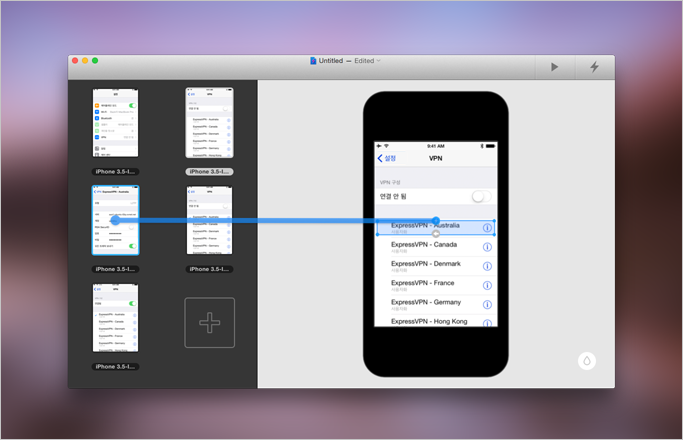Select the middle-right VPN list thumbnail
The height and width of the screenshot is (440, 683).
(210, 220)
